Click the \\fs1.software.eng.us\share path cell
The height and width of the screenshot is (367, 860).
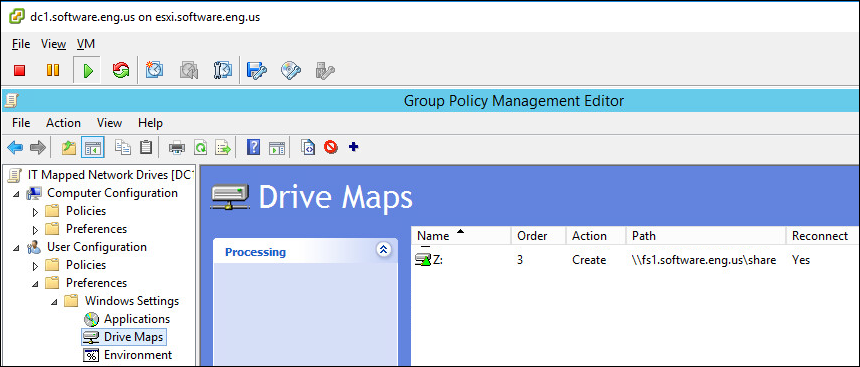(x=704, y=260)
